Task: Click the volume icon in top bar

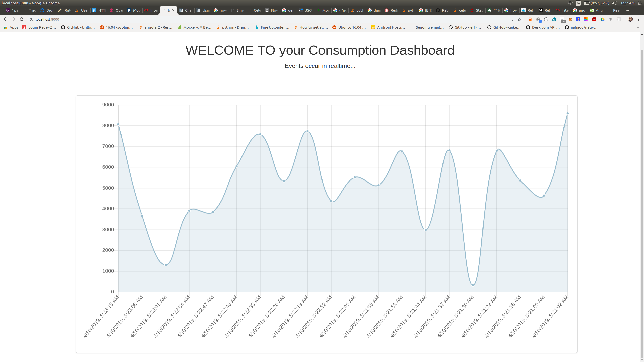Action: (614, 3)
